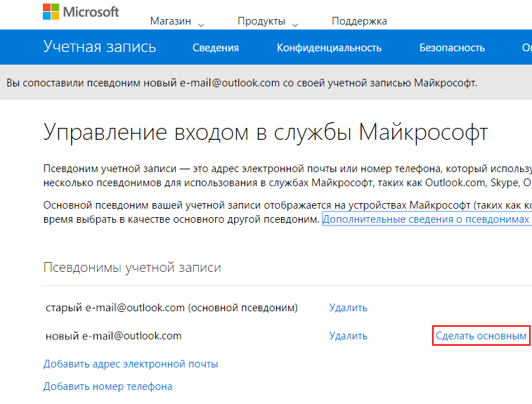532x404 pixels.
Task: Switch to the Сведения tab
Action: coord(216,48)
